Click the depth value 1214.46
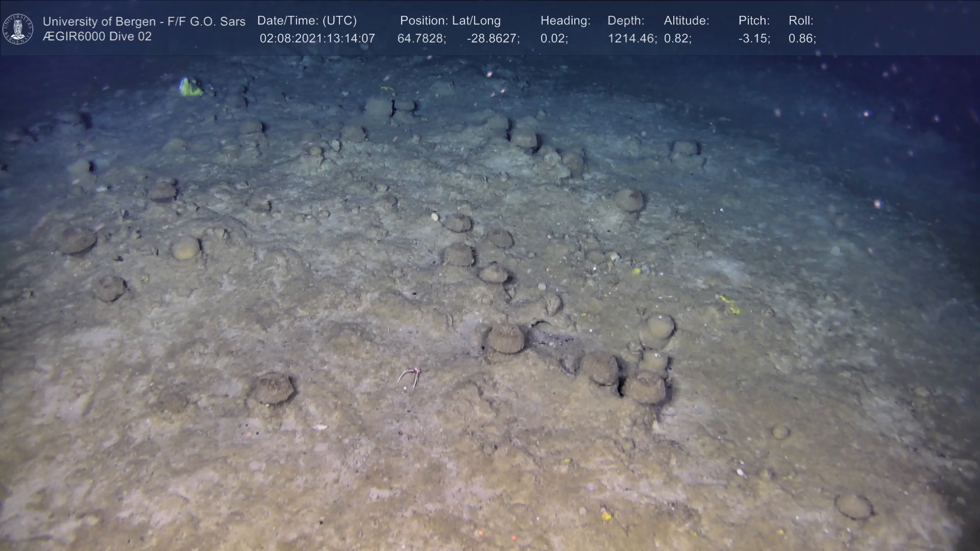The width and height of the screenshot is (980, 551). tap(632, 39)
